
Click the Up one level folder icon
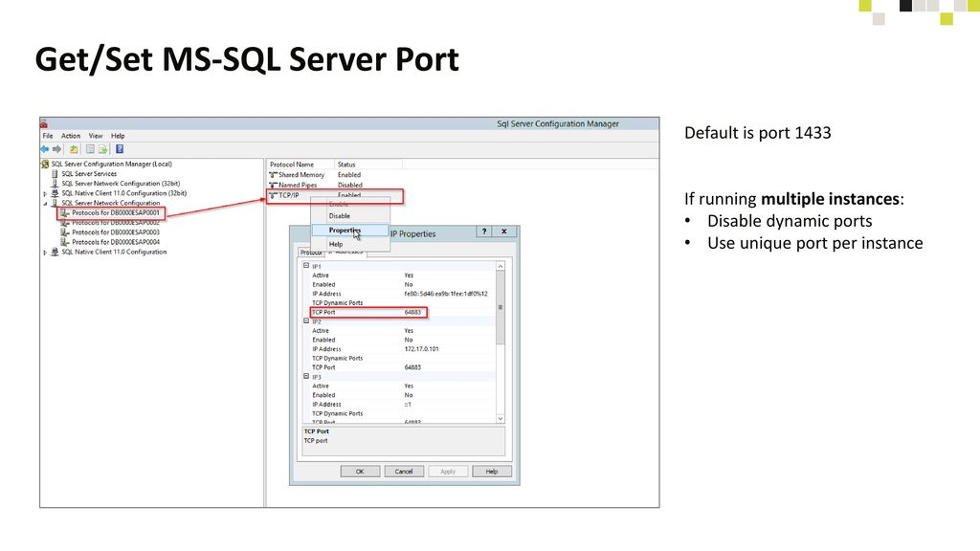click(74, 149)
